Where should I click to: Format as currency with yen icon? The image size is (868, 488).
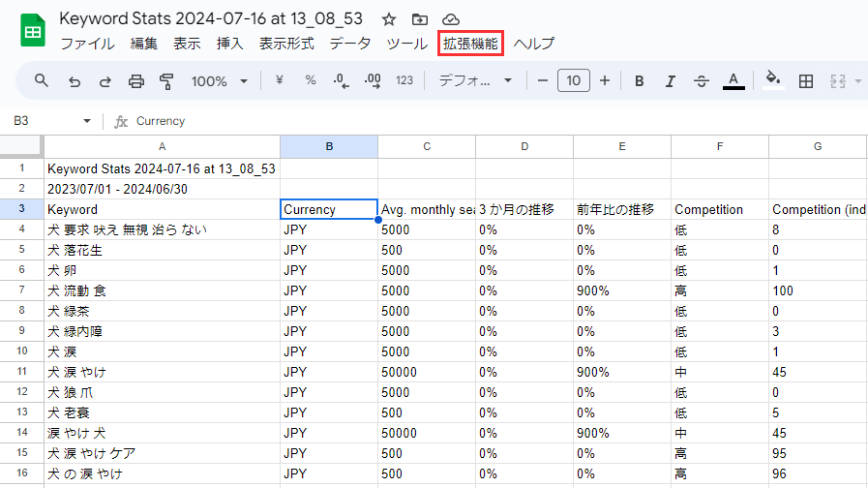tap(280, 81)
